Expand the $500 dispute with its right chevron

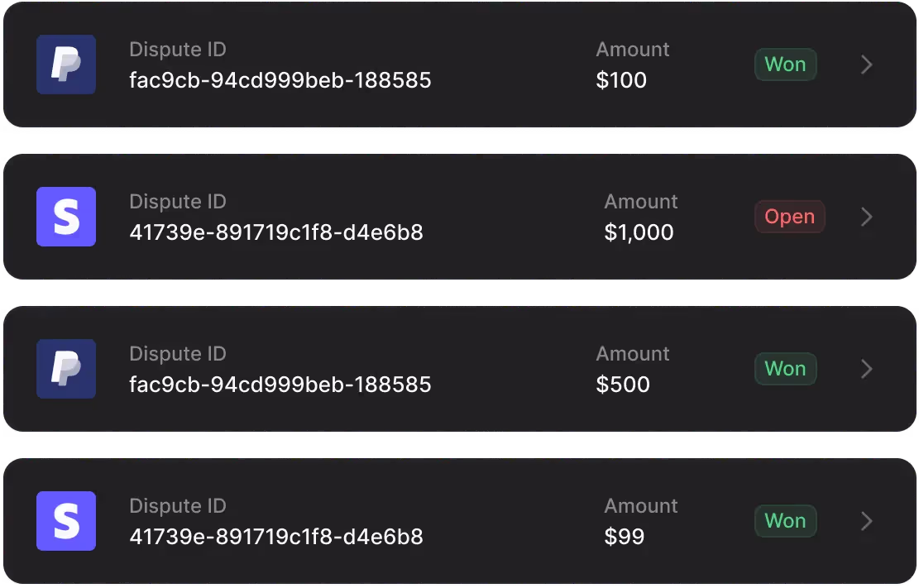[x=867, y=369]
